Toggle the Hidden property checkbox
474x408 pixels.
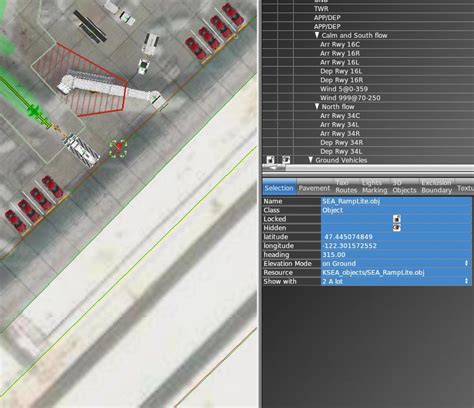tap(396, 228)
